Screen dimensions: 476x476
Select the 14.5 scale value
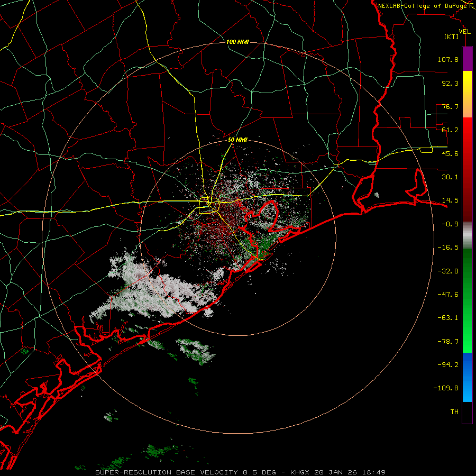[x=450, y=200]
